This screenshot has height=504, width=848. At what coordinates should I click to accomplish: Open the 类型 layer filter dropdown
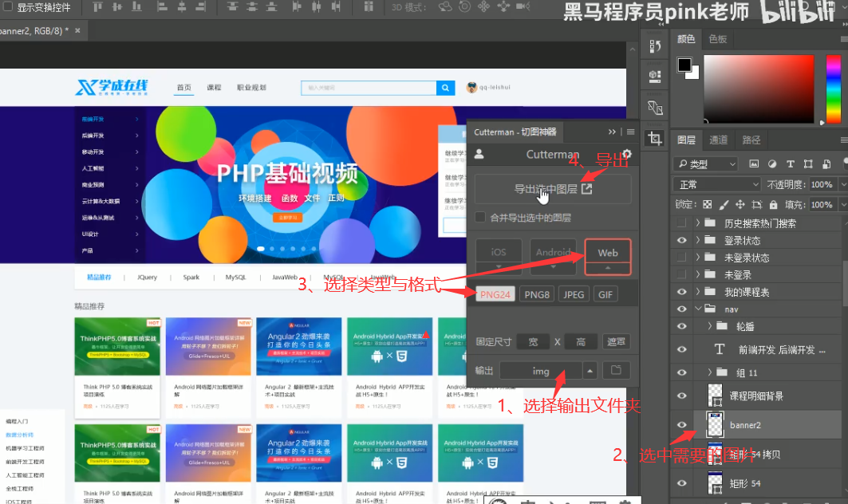pyautogui.click(x=706, y=163)
